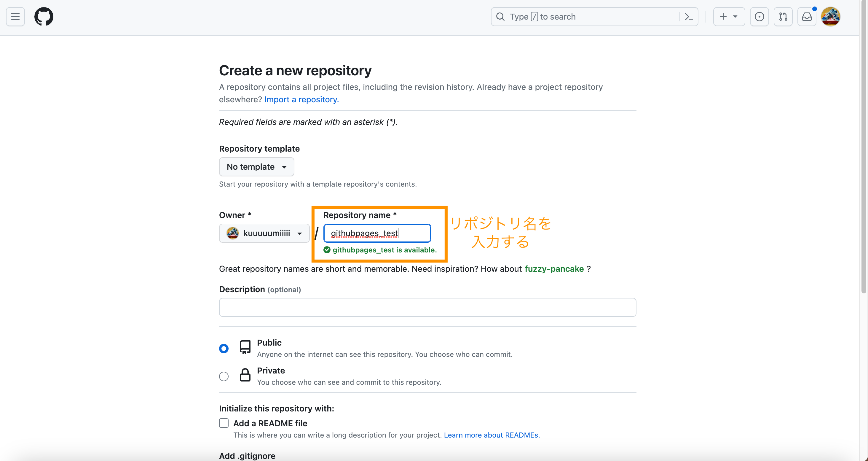Check notifications via the inbox icon

807,17
